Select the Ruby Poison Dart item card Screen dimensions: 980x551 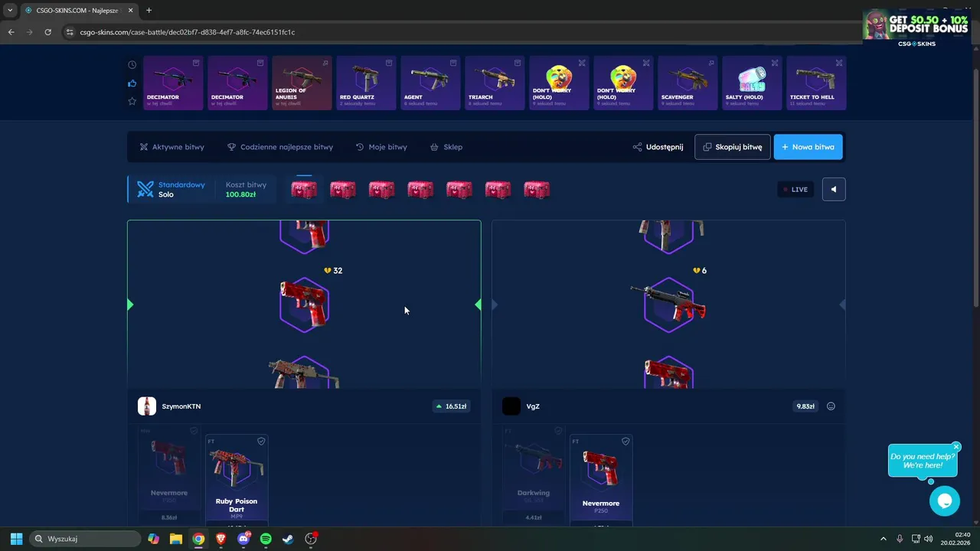[x=237, y=480]
